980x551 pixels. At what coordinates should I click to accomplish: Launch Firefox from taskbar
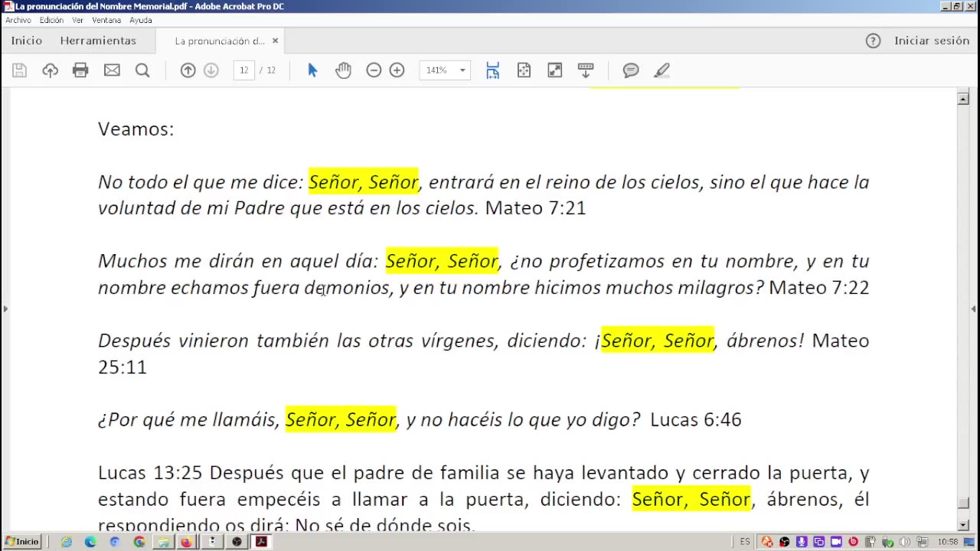(x=186, y=542)
